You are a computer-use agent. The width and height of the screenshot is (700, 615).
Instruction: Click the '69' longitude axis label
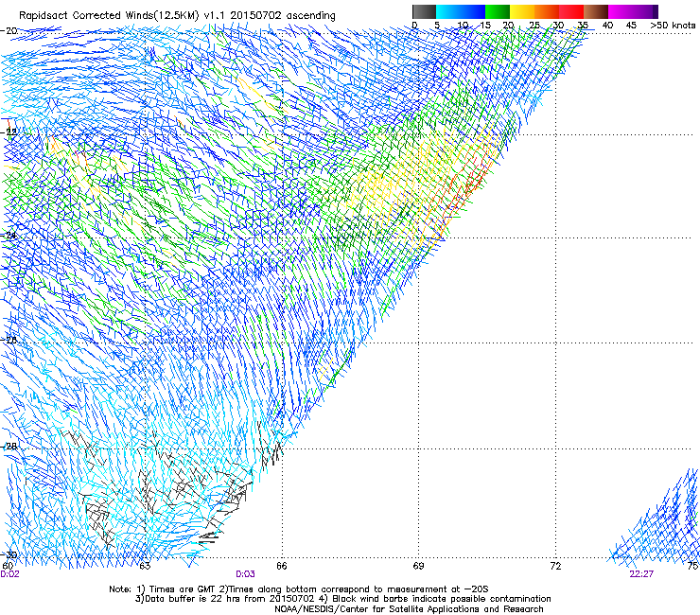418,566
